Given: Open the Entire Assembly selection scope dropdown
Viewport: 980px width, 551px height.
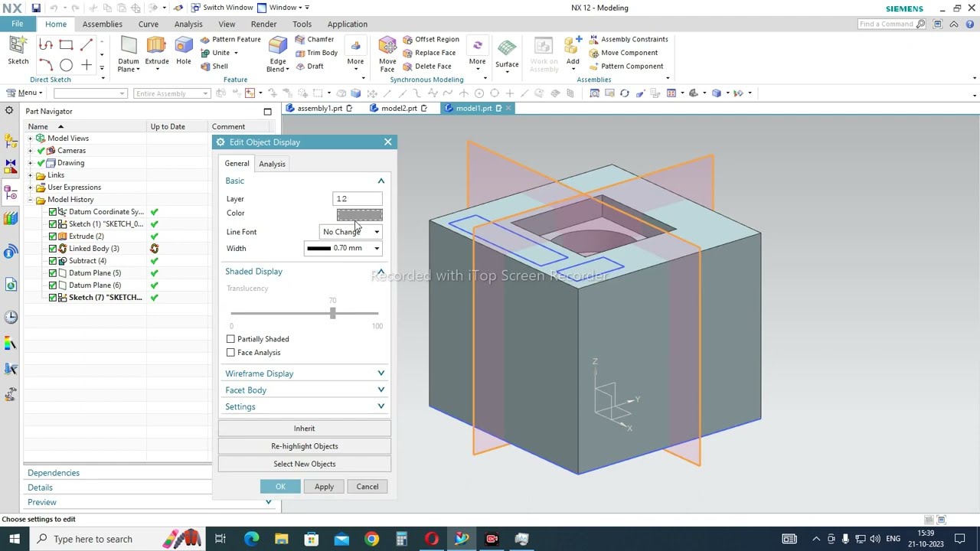Looking at the screenshot, I should tap(171, 93).
